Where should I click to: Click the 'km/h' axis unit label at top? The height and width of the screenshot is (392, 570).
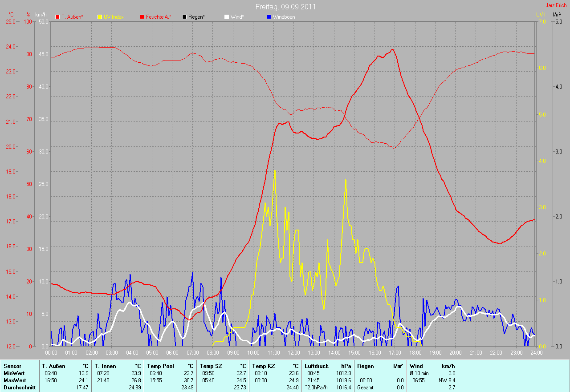coord(41,15)
